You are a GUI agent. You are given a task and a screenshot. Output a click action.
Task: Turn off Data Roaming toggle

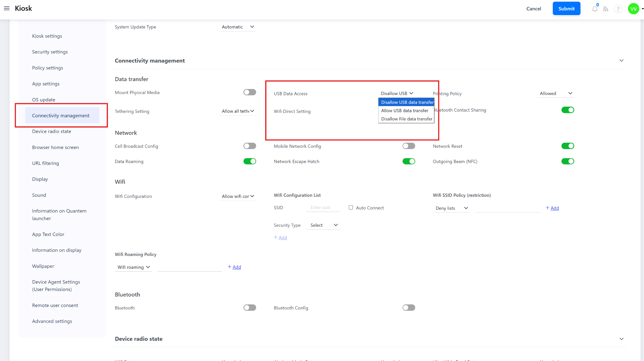click(250, 162)
